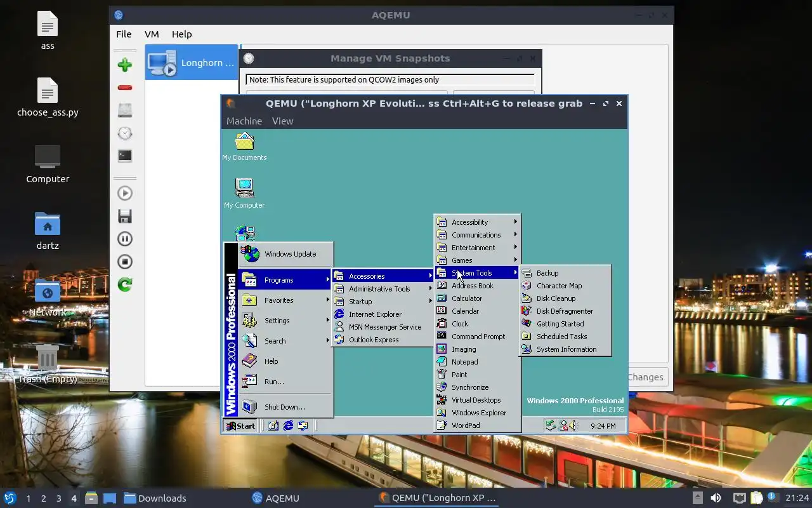Open Getting Started in System Tools
This screenshot has width=812, height=508.
(565, 324)
